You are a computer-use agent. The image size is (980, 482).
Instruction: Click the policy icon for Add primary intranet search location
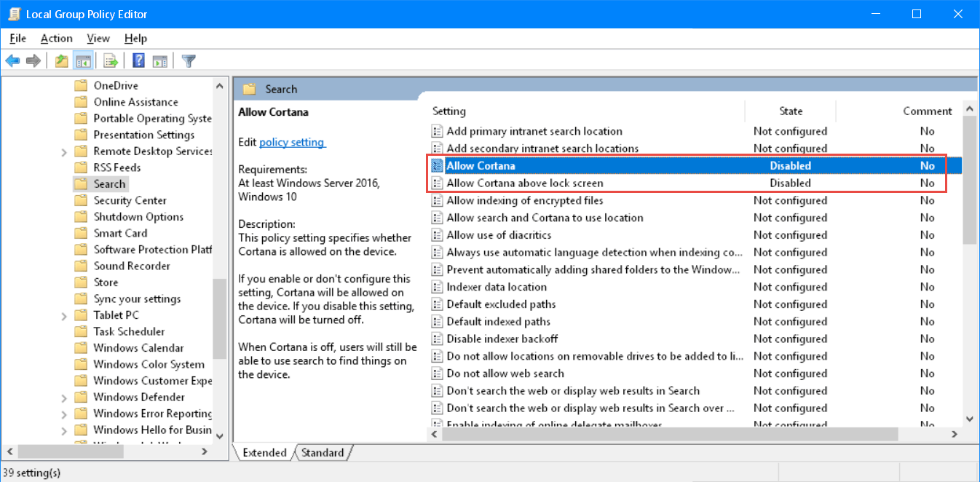438,131
